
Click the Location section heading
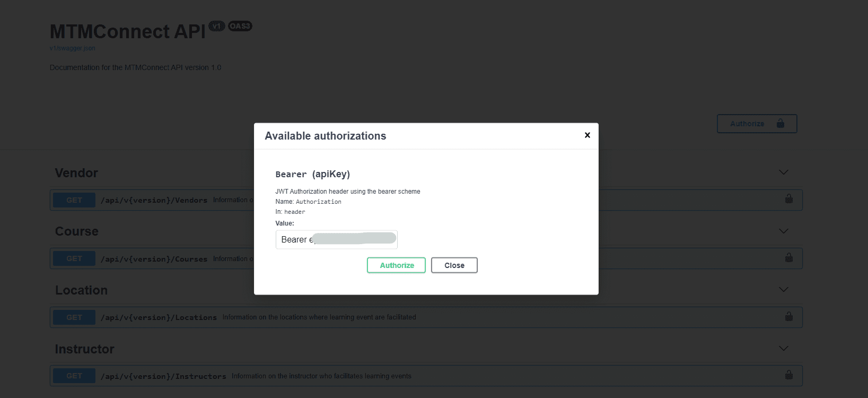81,290
